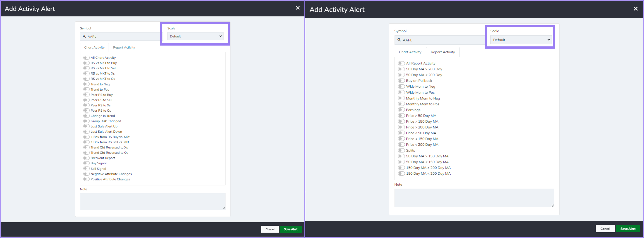Enable Monthly Mom to Neg alert
644x238 pixels.
[401, 98]
